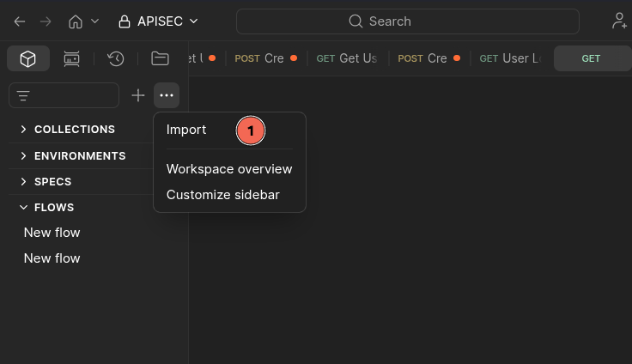Select the active GET tab

point(592,58)
